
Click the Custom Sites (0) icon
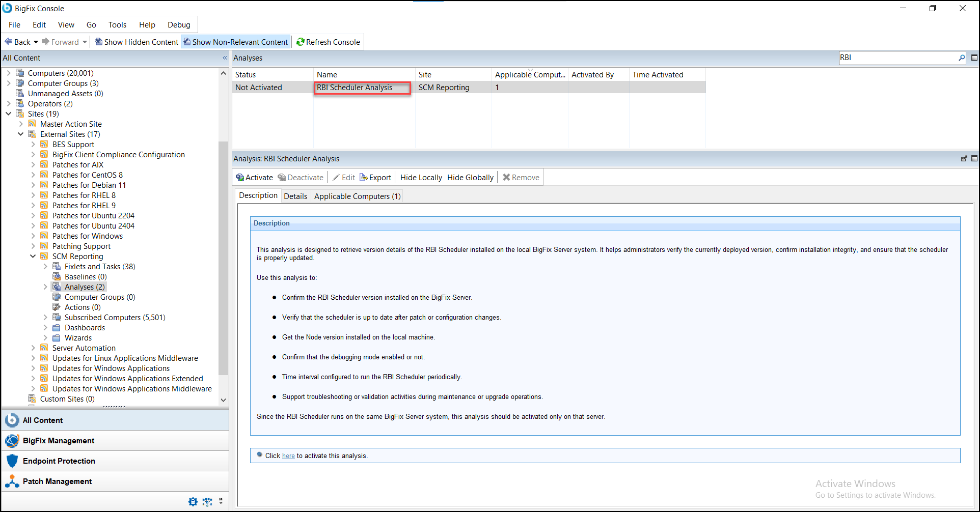click(x=32, y=399)
